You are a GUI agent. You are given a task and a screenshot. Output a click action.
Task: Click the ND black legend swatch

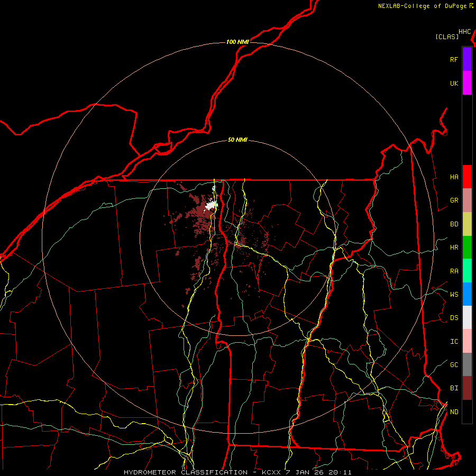[467, 411]
